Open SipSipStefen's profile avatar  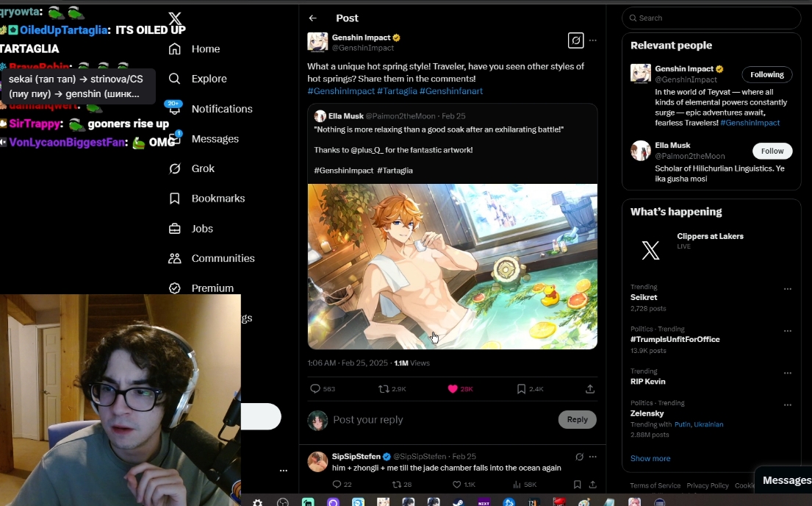click(317, 461)
